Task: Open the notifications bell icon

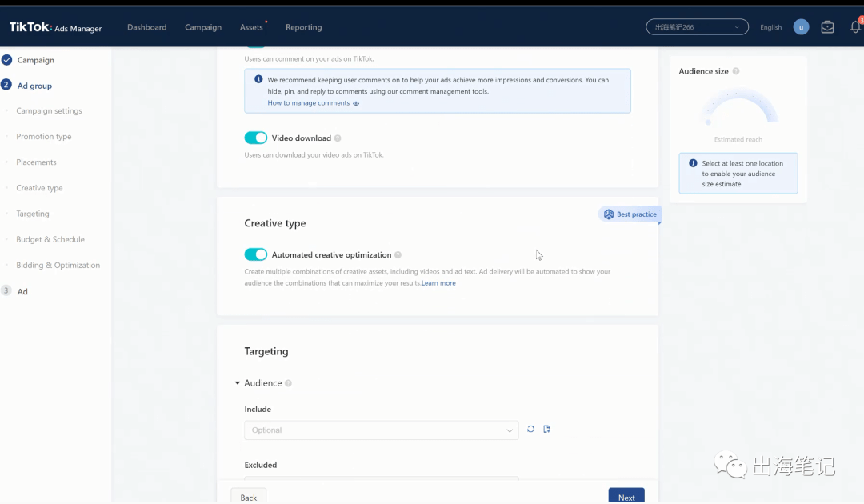Action: pos(855,27)
